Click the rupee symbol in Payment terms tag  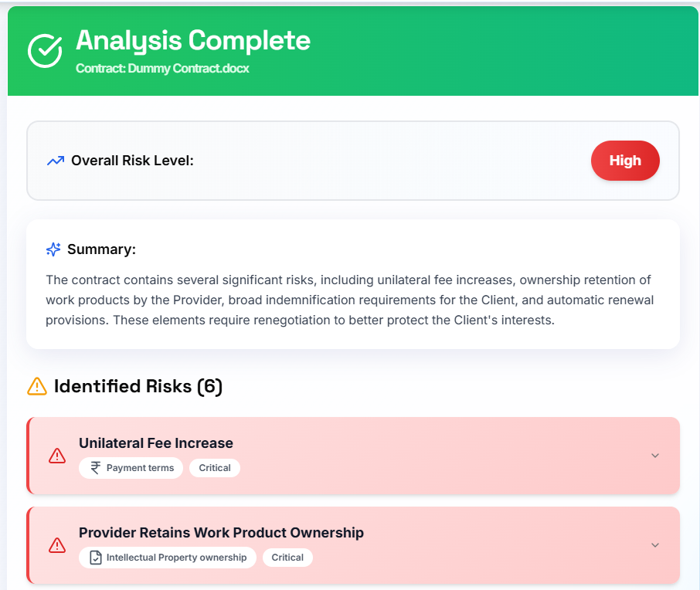click(x=96, y=468)
